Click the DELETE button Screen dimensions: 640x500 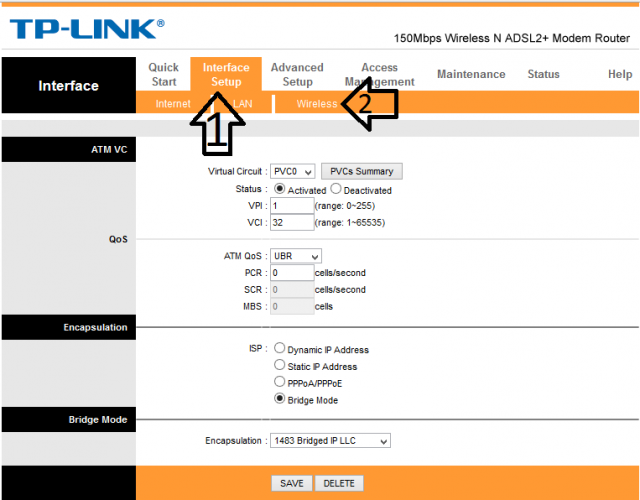coord(340,483)
